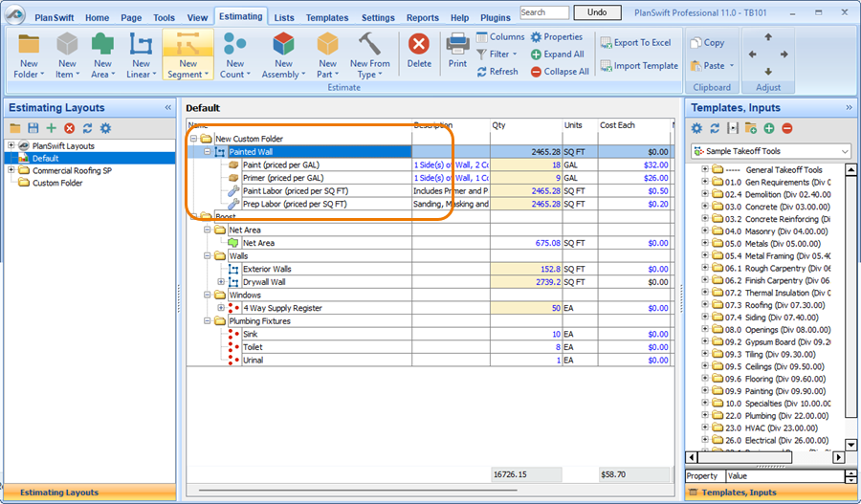The height and width of the screenshot is (504, 861).
Task: Open the New Folder dropdown arrow
Action: [x=42, y=75]
